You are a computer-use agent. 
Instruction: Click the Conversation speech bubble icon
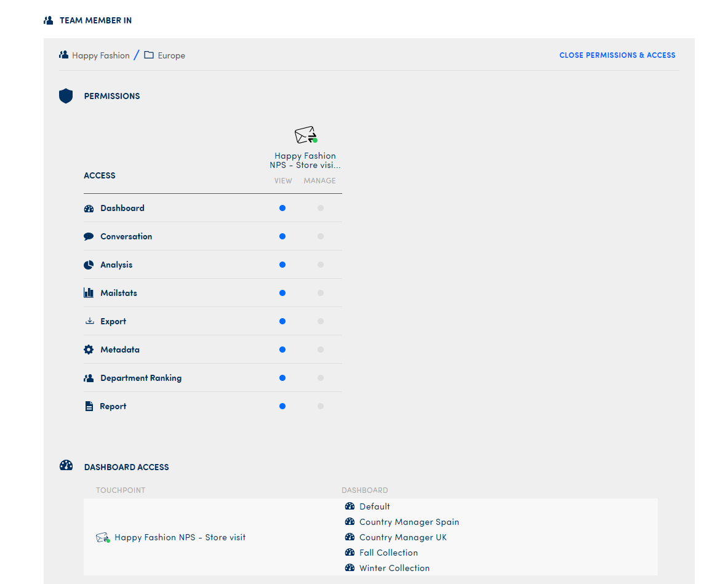click(x=89, y=237)
